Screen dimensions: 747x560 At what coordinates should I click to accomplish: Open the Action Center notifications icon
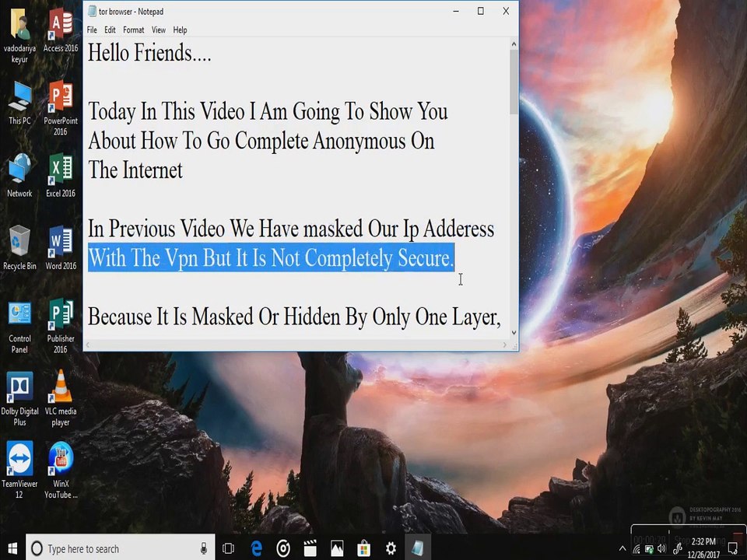point(733,549)
